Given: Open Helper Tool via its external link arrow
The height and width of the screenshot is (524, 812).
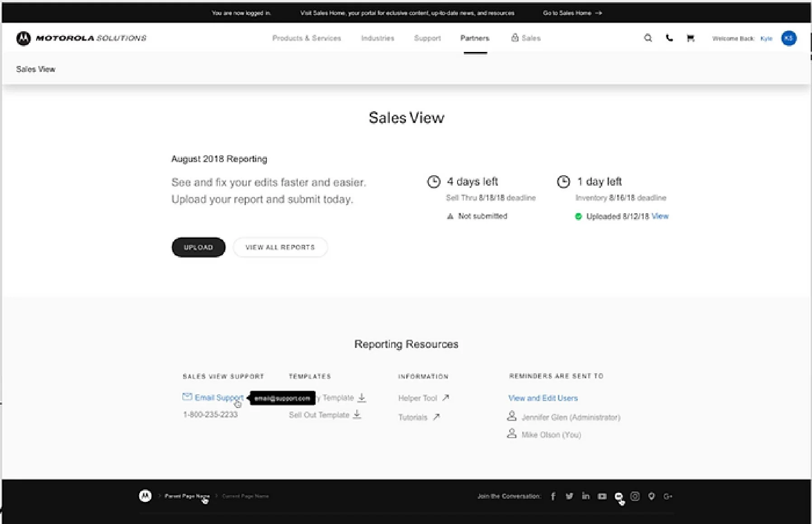Looking at the screenshot, I should [x=446, y=398].
